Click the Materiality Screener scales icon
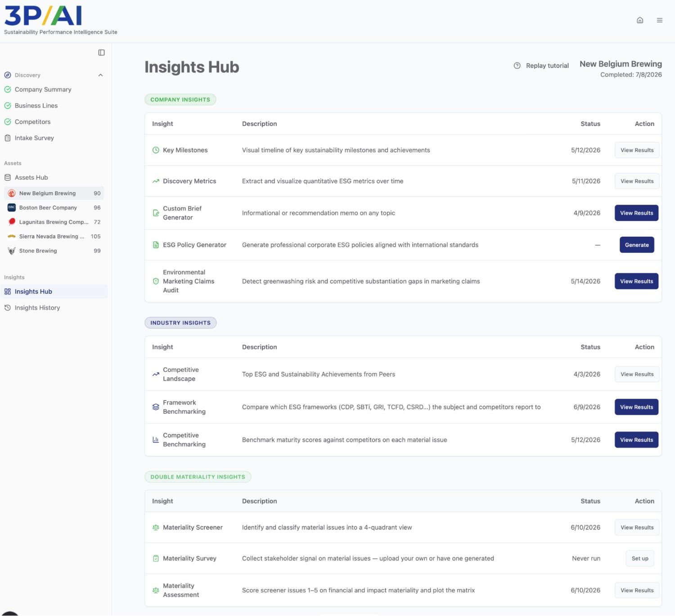 pos(156,528)
